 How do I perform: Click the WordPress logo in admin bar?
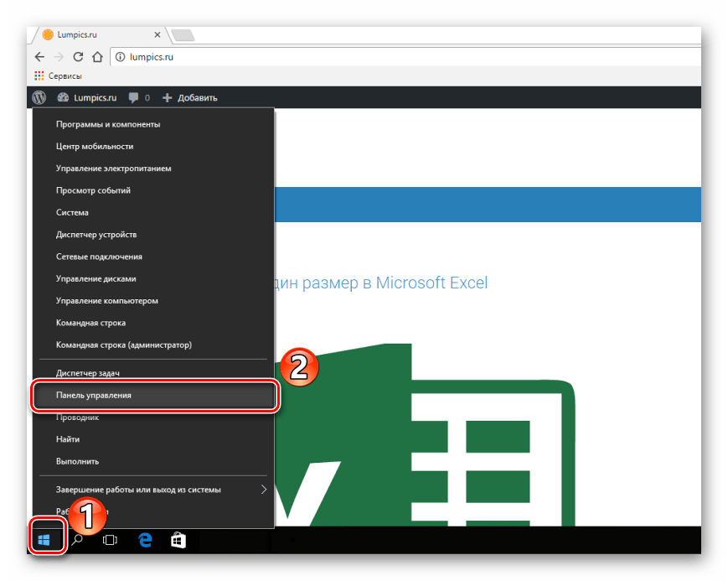point(39,97)
